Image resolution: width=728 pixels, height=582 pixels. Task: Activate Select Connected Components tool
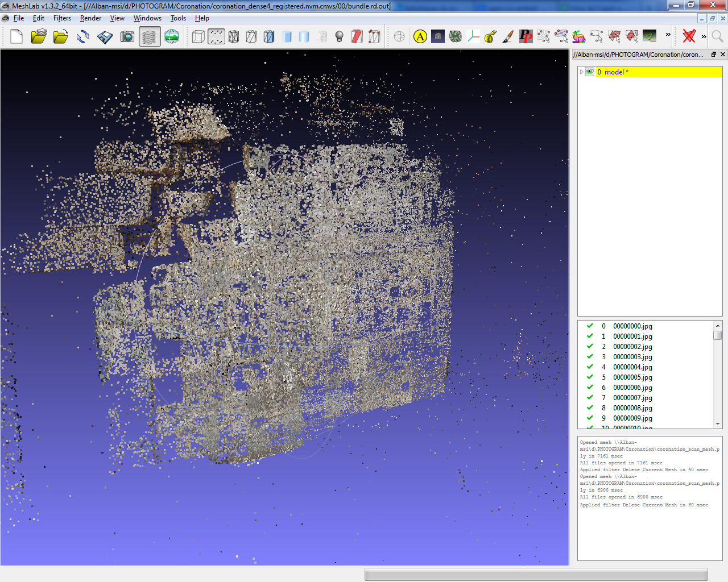(632, 37)
